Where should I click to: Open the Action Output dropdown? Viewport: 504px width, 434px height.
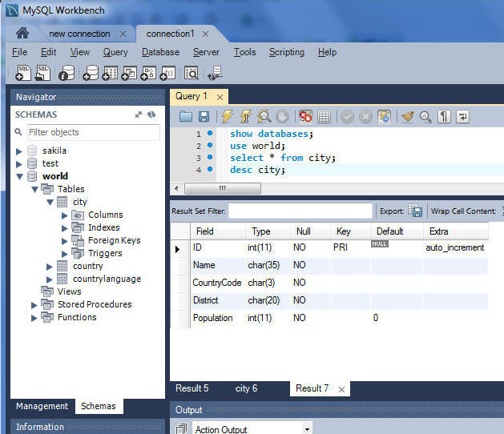pyautogui.click(x=307, y=429)
